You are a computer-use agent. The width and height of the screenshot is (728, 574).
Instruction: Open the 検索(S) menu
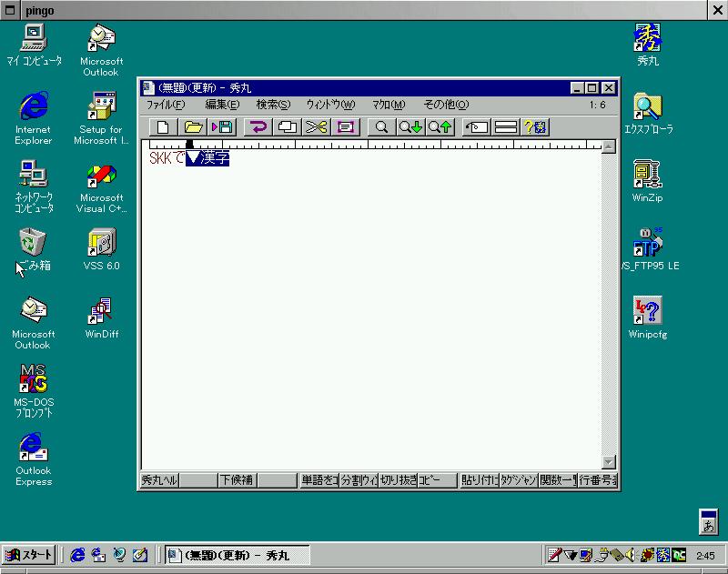click(273, 105)
